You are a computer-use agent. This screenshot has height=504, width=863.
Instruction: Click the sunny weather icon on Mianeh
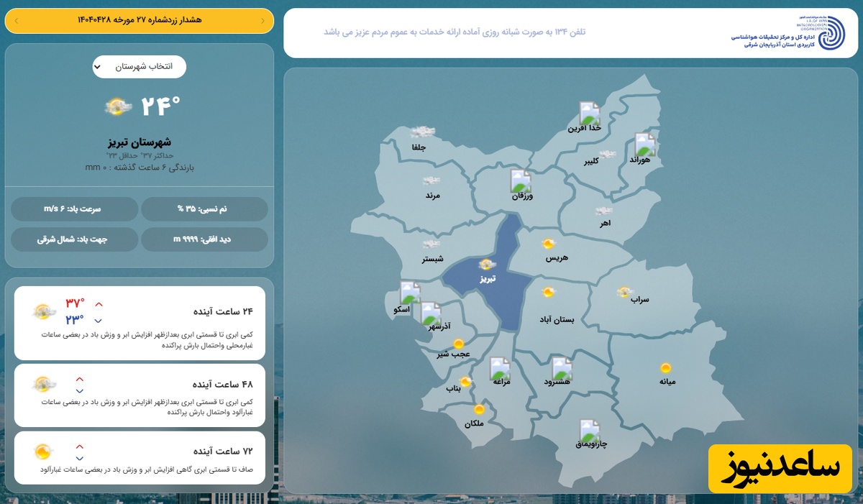(667, 367)
